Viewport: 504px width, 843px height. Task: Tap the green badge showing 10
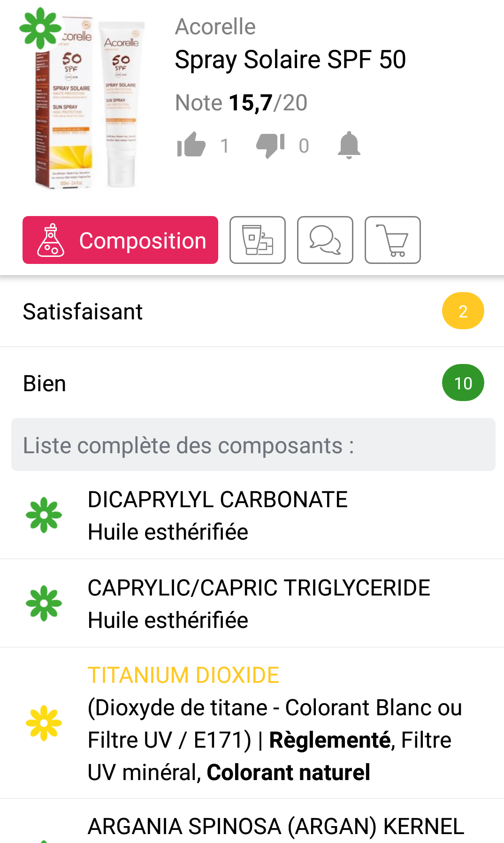tap(463, 383)
